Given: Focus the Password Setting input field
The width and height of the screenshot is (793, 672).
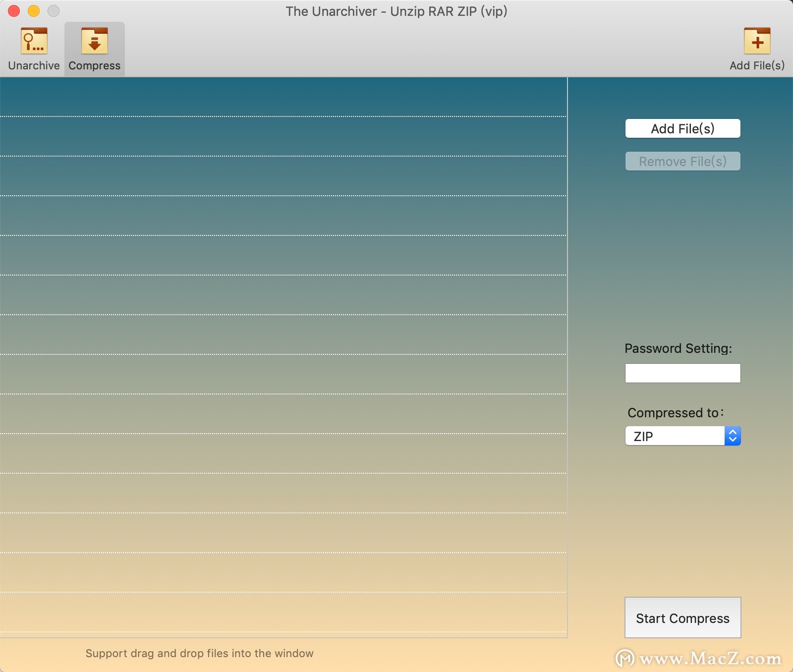Looking at the screenshot, I should (682, 373).
